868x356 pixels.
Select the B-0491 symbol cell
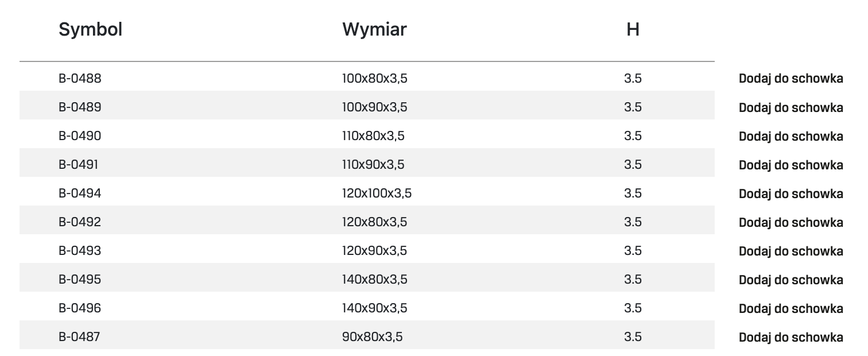(x=78, y=165)
